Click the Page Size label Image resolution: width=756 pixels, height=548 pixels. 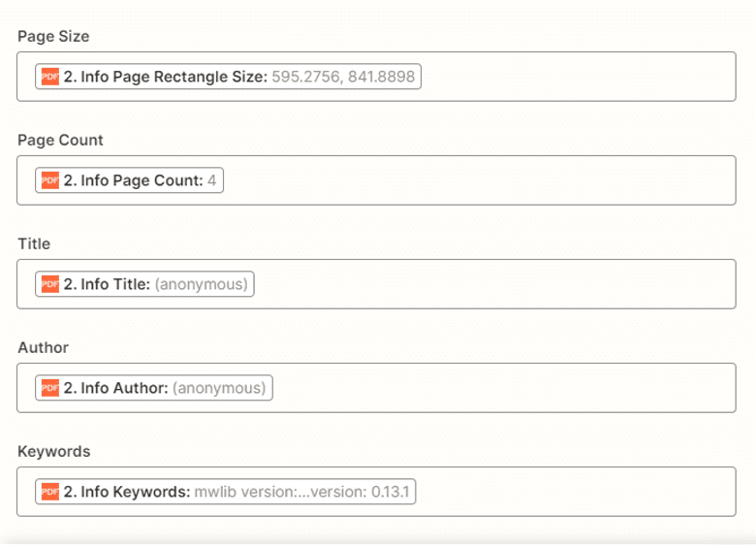click(x=53, y=37)
